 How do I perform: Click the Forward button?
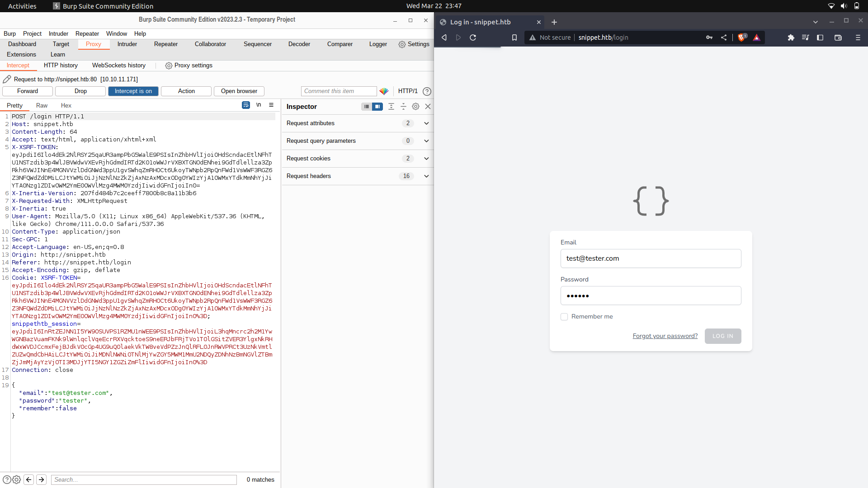tap(28, 91)
